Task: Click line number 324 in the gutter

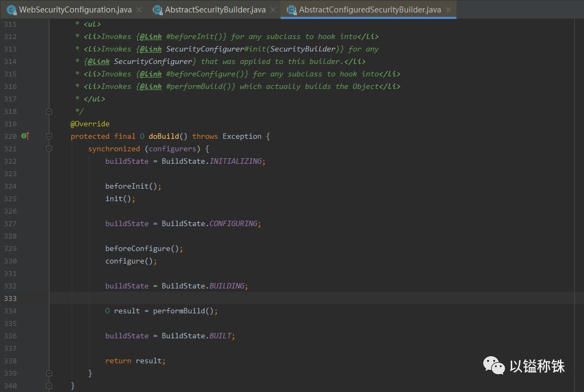Action: tap(10, 186)
